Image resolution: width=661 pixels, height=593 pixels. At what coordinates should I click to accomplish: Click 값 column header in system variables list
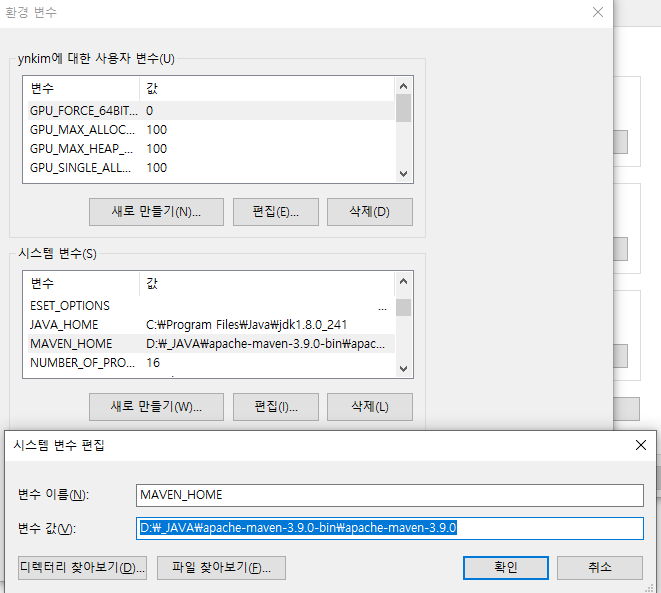[267, 283]
